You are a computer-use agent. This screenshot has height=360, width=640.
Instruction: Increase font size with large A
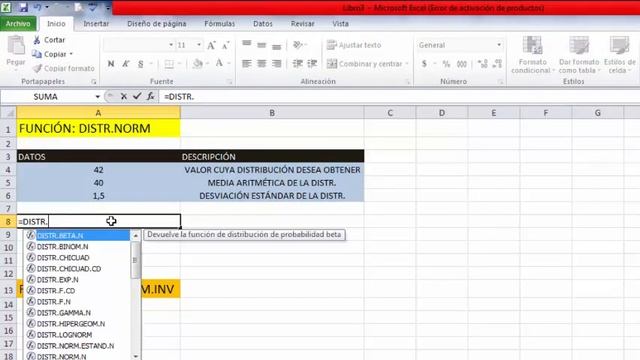(211, 45)
